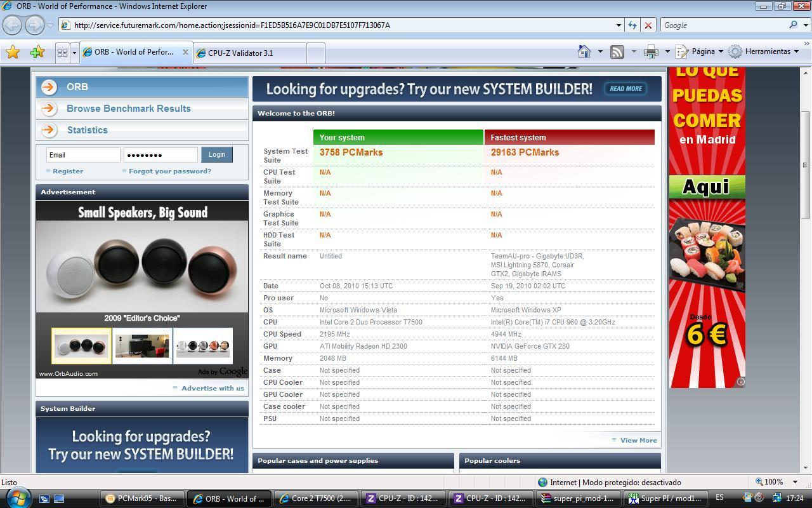Switch to Core 2 T7500 taskbar window
812x508 pixels.
point(317,498)
